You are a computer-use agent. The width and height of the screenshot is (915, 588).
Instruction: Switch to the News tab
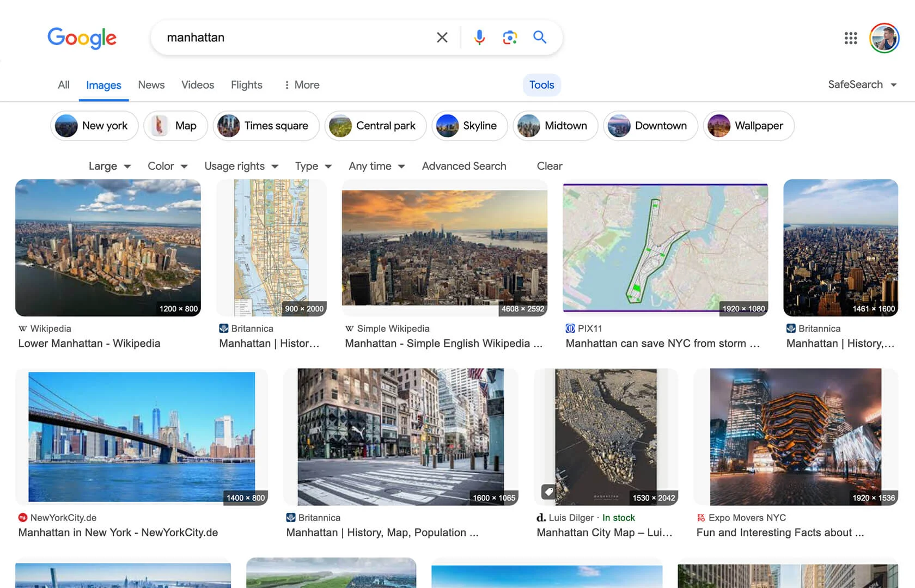tap(151, 85)
